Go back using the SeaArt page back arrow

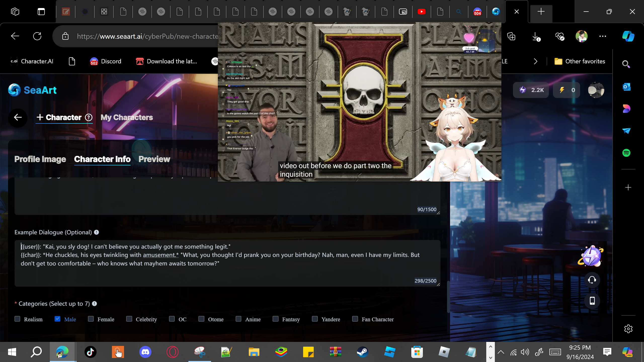[18, 117]
